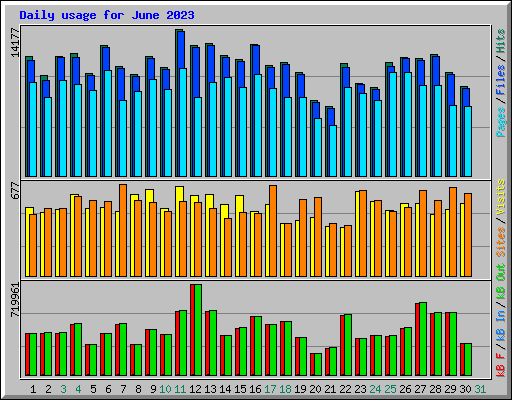This screenshot has height=400, width=512.
Task: Click day number 21 on the x-axis
Action: (330, 389)
